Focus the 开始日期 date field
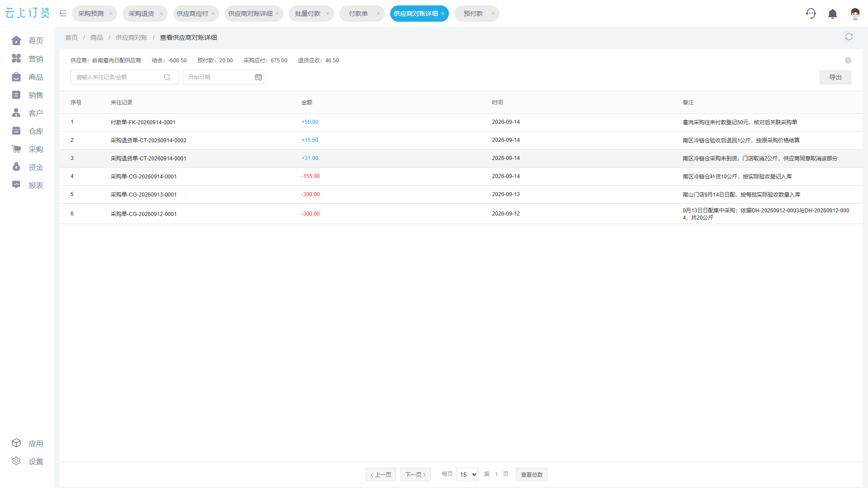The image size is (868, 488). coord(223,77)
